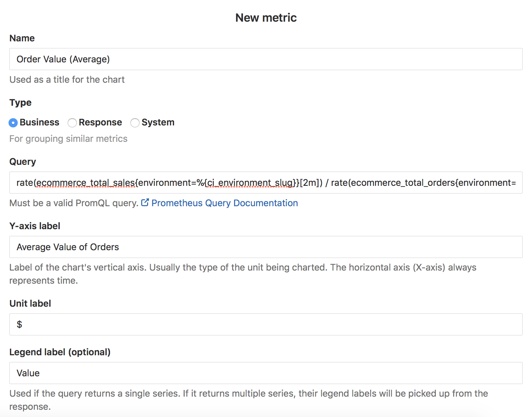Focus the Query input with PromQL text
Image resolution: width=532 pixels, height=417 pixels.
point(265,183)
